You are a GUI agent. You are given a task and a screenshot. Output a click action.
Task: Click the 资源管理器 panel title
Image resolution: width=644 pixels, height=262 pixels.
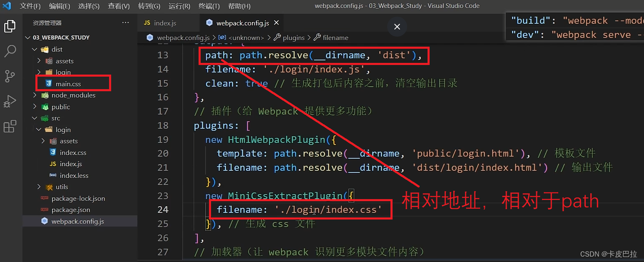point(47,23)
